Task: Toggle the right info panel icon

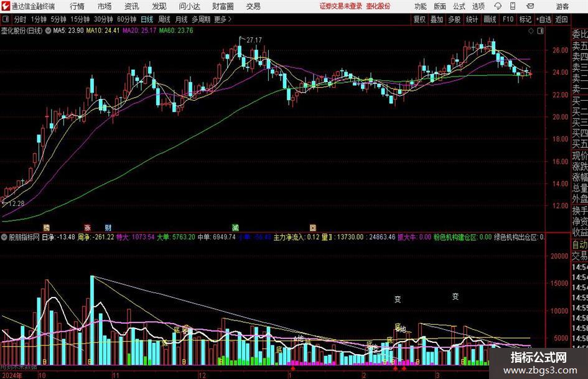Action: pyautogui.click(x=540, y=31)
